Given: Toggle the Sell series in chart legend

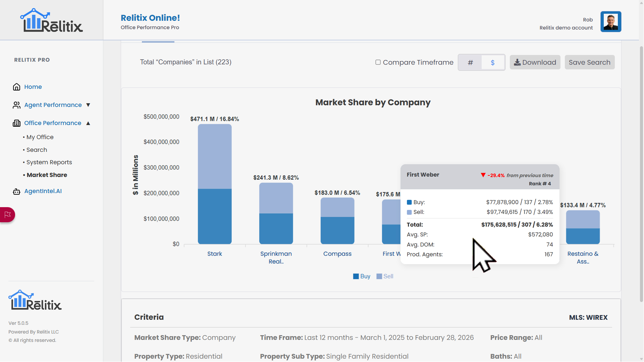Looking at the screenshot, I should click(385, 276).
